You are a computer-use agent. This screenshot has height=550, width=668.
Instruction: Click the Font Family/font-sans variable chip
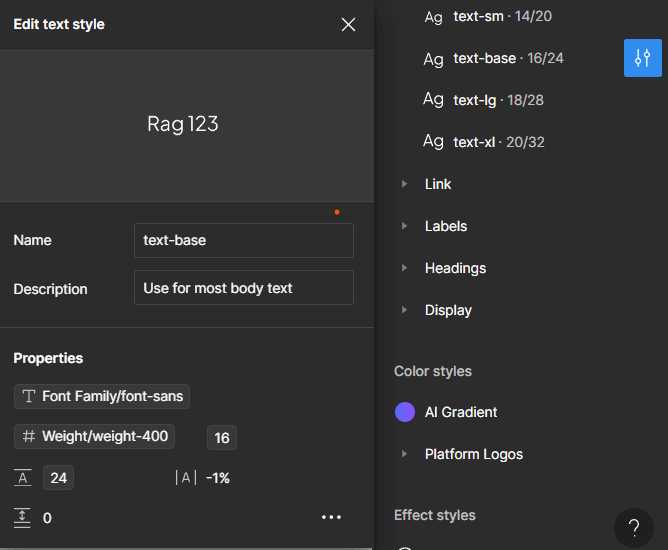pyautogui.click(x=102, y=396)
